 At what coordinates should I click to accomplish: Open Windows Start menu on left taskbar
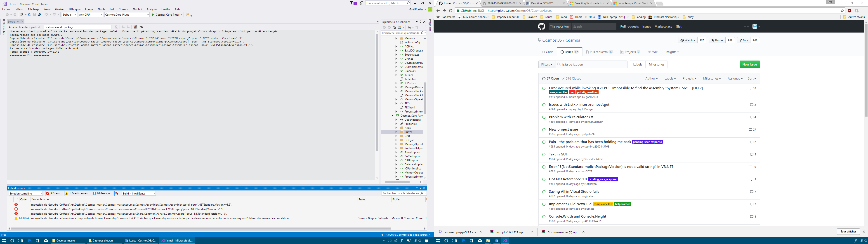click(4, 241)
